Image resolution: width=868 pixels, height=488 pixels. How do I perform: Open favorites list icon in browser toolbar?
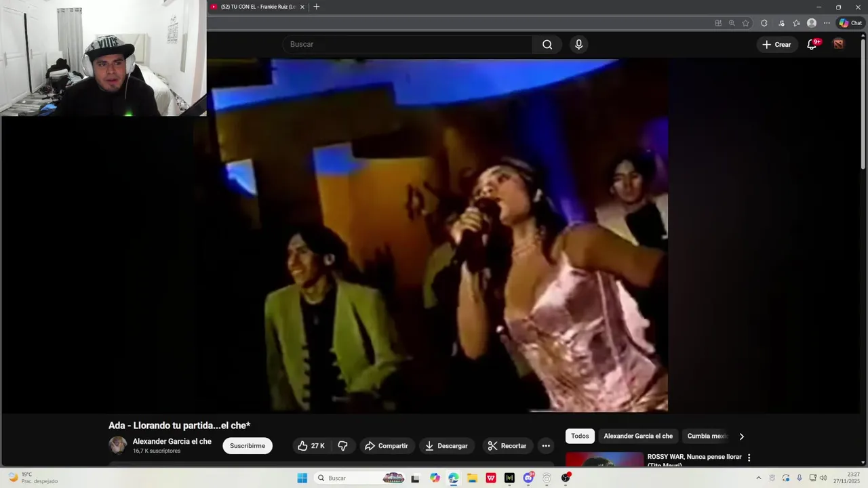coord(796,23)
